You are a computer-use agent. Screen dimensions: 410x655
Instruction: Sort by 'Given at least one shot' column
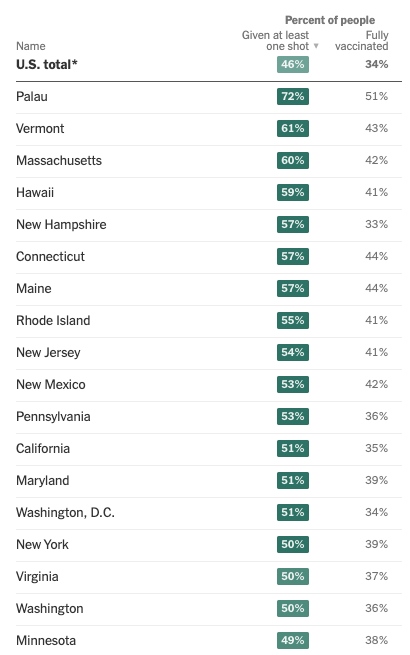[275, 41]
